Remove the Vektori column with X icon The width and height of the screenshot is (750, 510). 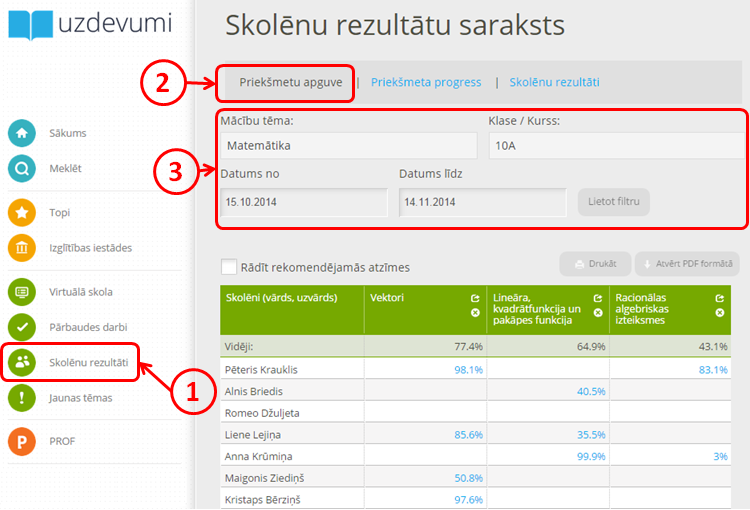pyautogui.click(x=476, y=313)
